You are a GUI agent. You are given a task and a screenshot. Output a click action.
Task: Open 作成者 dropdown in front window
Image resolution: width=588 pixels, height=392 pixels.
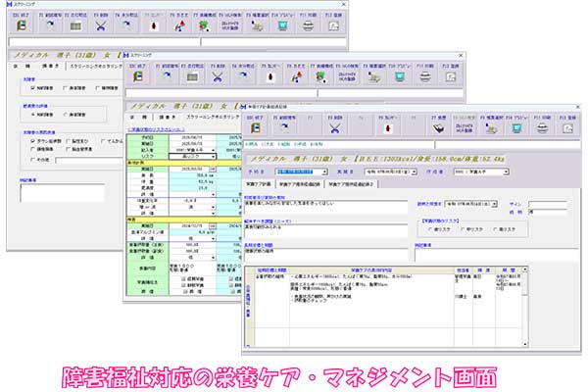point(506,171)
